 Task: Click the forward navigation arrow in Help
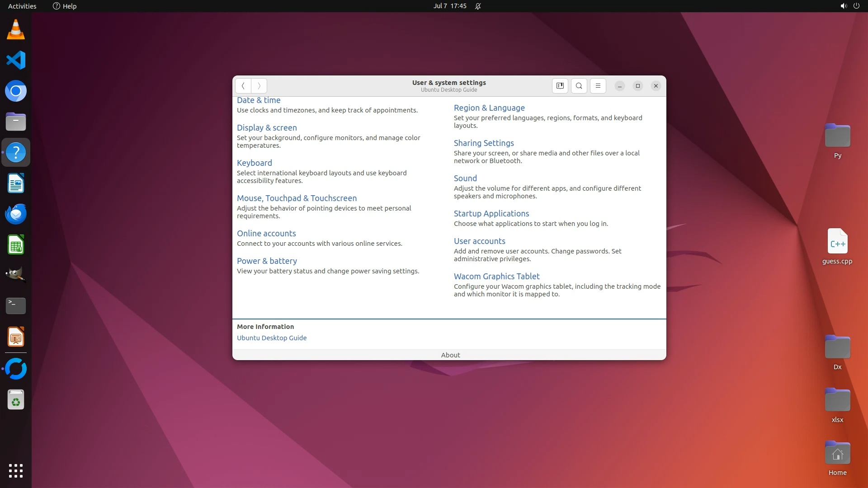259,86
